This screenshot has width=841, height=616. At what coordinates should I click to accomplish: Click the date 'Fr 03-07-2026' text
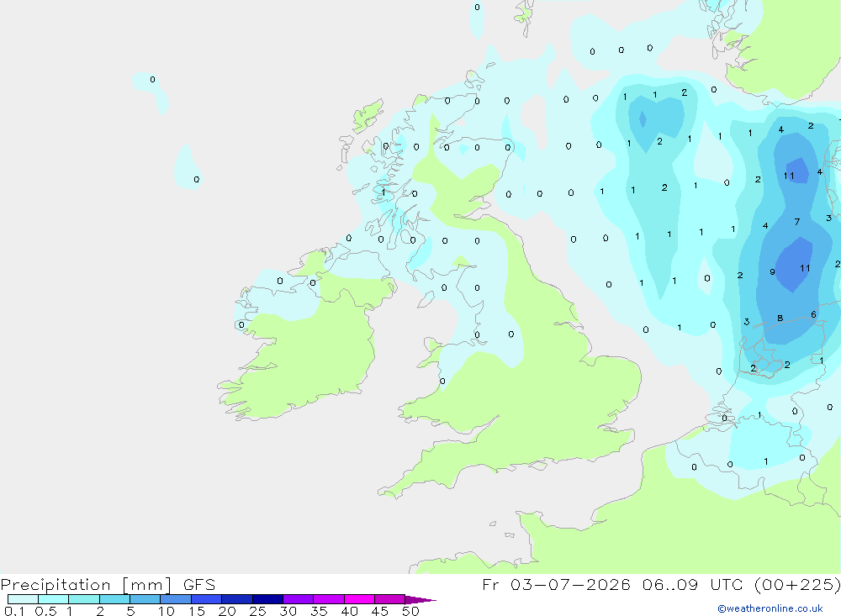(x=556, y=585)
